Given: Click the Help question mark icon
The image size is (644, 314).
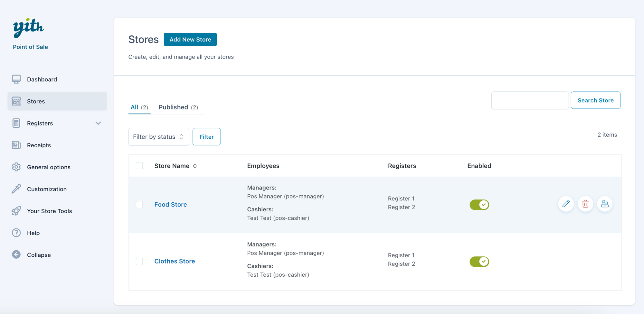Looking at the screenshot, I should coord(16,233).
